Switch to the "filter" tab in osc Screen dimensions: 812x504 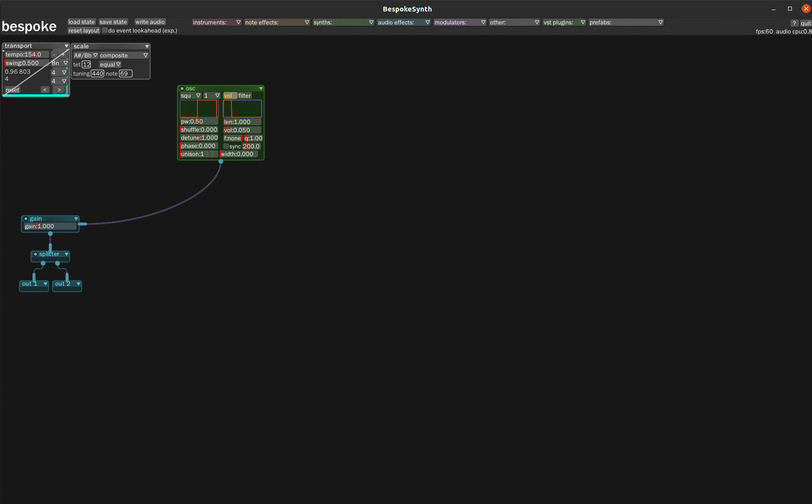[244, 95]
